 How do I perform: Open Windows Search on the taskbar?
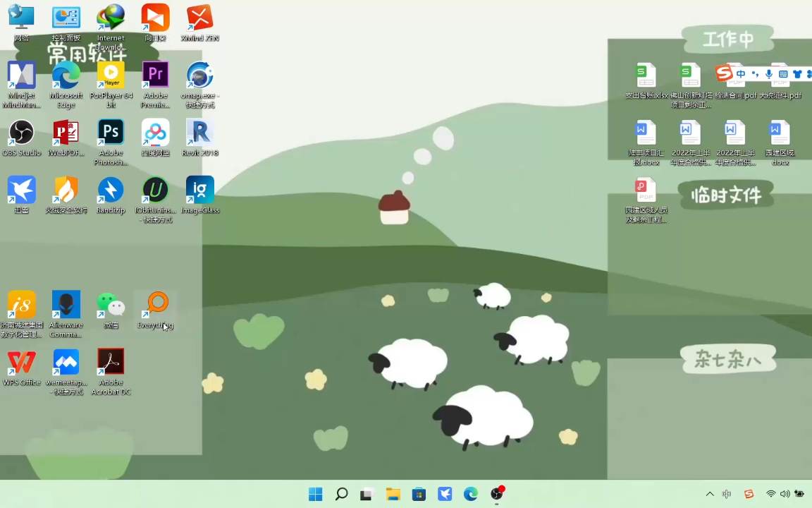coord(341,494)
